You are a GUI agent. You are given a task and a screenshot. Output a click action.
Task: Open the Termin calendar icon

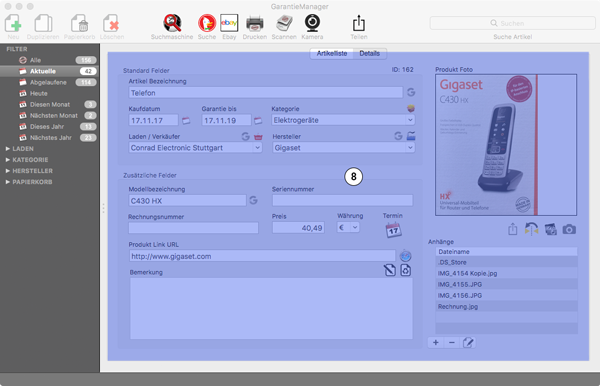393,230
